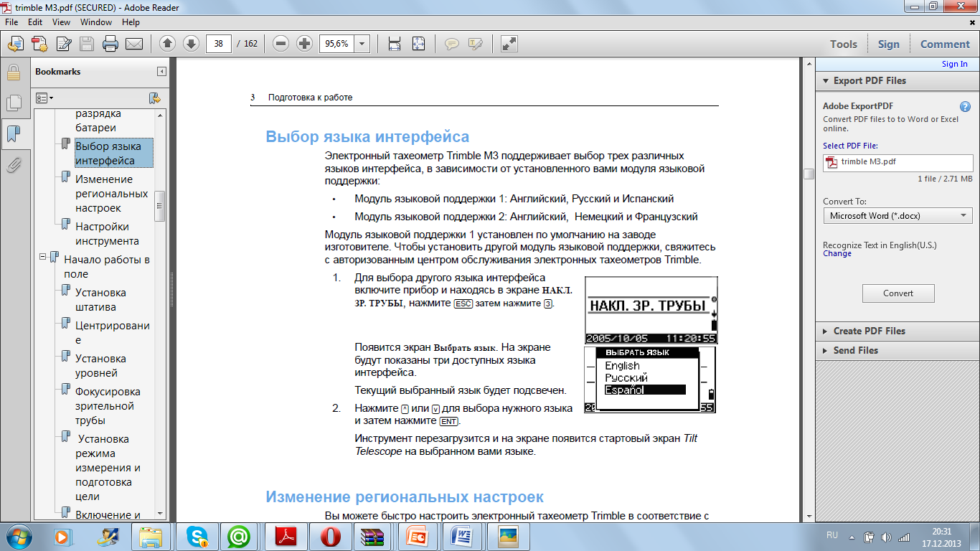Open Attachments paperclip sidebar panel
This screenshot has height=551, width=980.
click(13, 166)
